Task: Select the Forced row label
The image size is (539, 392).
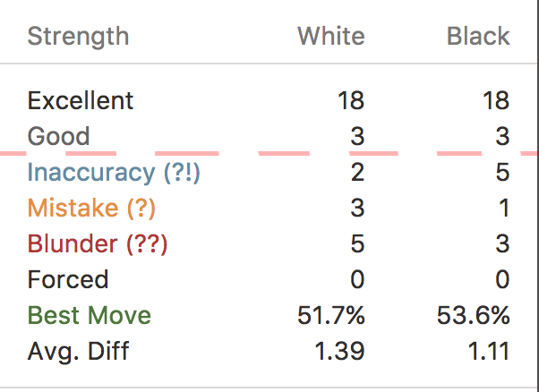Action: click(x=68, y=279)
